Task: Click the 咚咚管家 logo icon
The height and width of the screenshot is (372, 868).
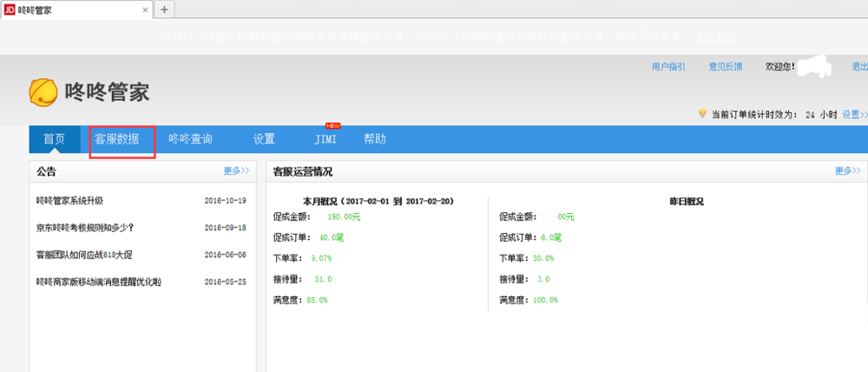Action: 43,91
